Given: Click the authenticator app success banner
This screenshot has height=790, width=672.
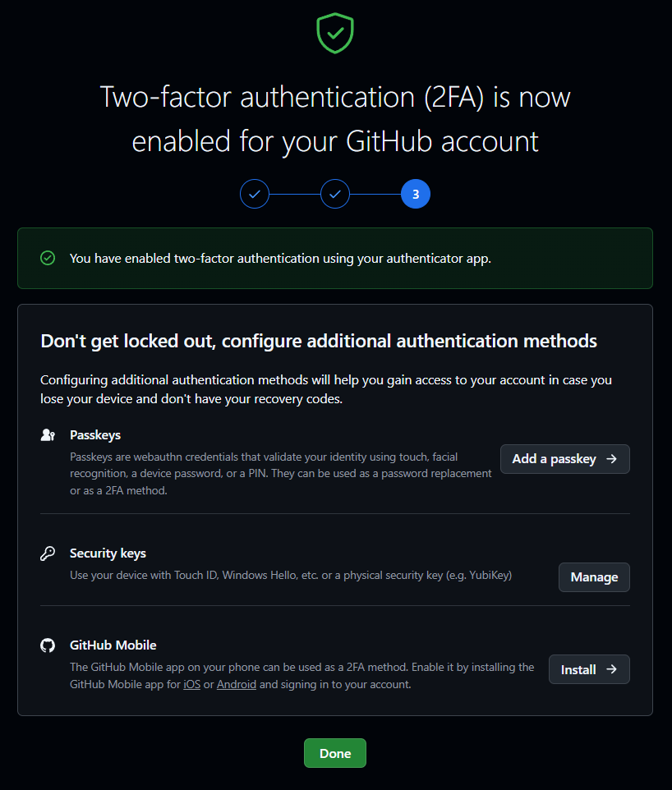Looking at the screenshot, I should (335, 258).
